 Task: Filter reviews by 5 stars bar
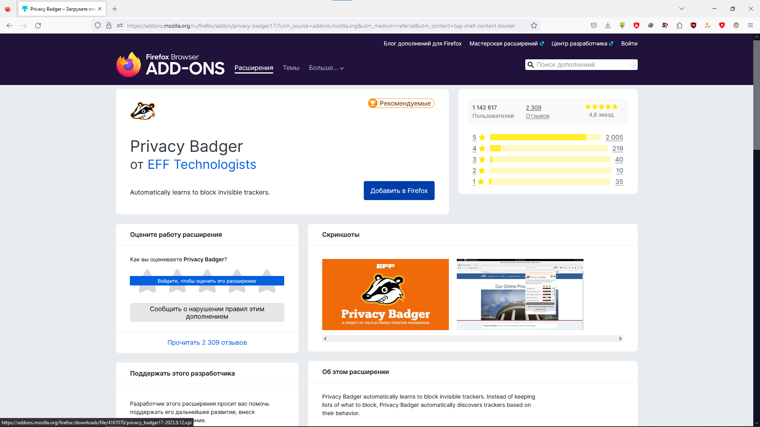(545, 138)
